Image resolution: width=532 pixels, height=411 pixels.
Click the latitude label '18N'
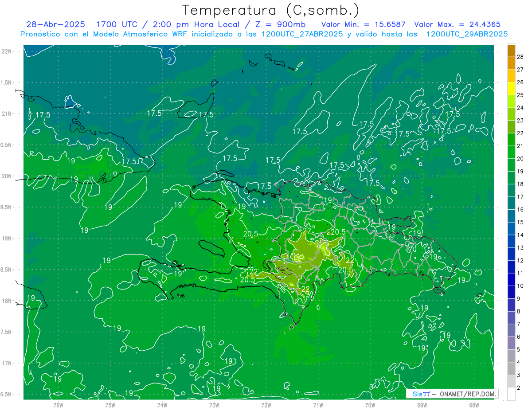pos(7,301)
